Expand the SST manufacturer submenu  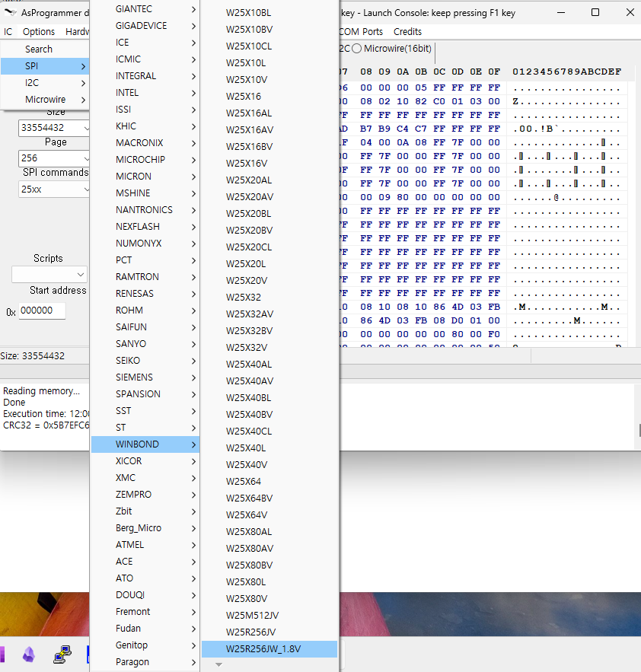tap(145, 410)
